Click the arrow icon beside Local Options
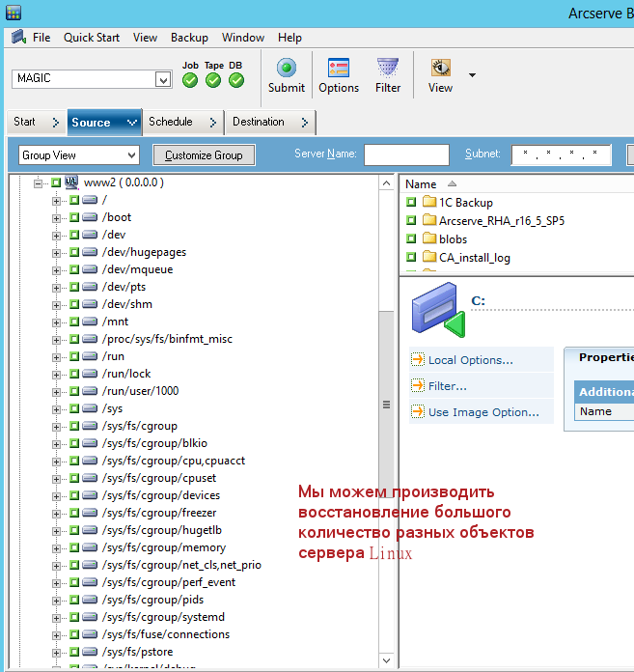 (x=418, y=359)
